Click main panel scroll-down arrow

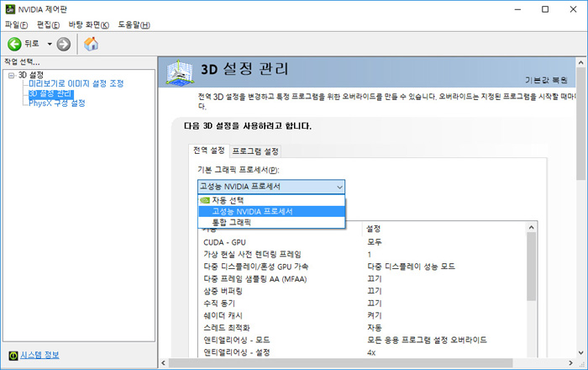pyautogui.click(x=581, y=352)
